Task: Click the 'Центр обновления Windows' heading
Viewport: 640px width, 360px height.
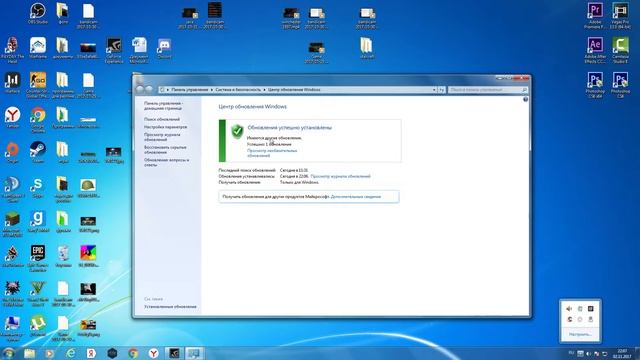Action: click(253, 107)
